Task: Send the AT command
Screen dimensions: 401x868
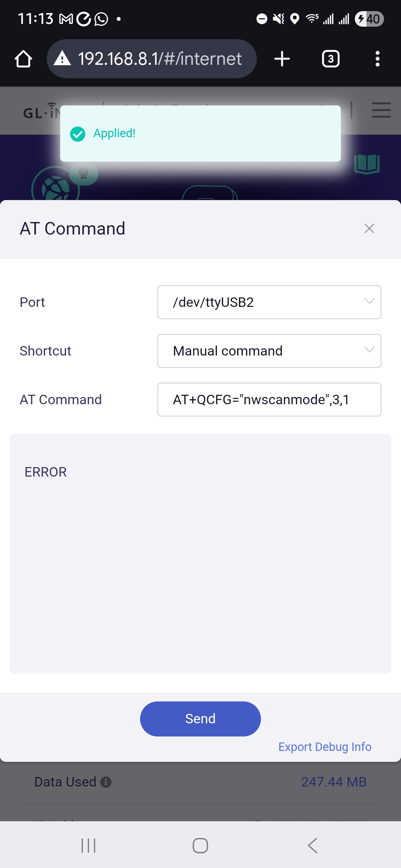Action: 200,719
